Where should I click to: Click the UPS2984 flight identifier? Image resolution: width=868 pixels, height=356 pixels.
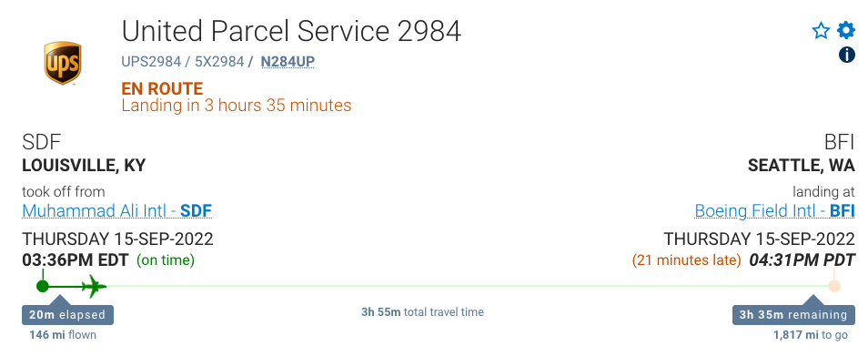point(151,61)
